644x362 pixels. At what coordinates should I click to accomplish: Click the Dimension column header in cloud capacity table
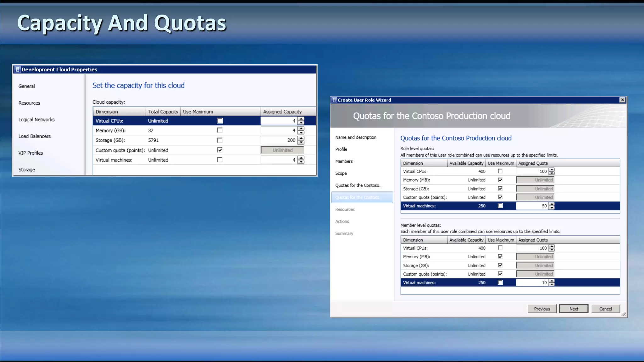point(119,112)
